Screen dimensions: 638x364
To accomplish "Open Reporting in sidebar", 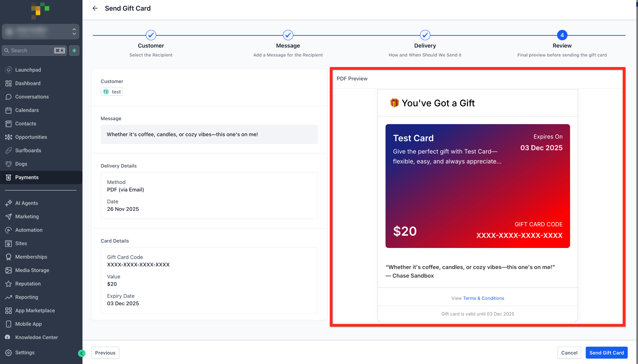I will (x=27, y=297).
